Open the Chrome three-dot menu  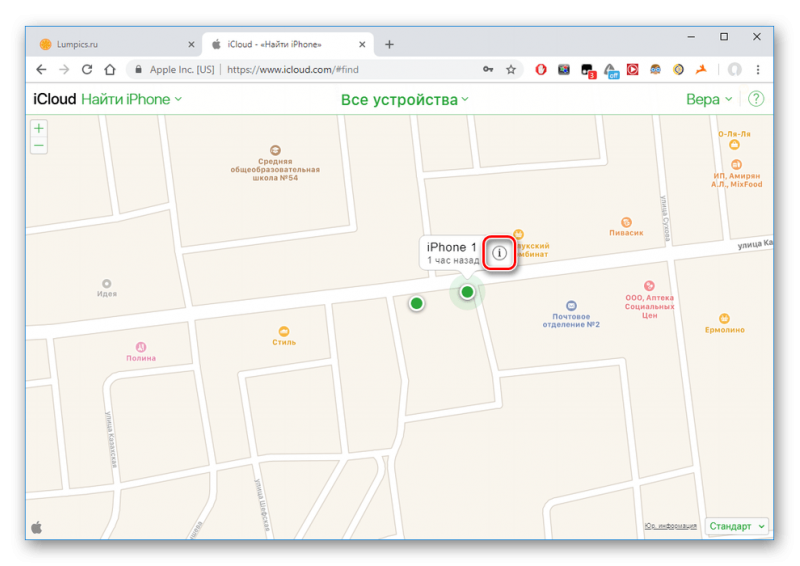tap(758, 69)
